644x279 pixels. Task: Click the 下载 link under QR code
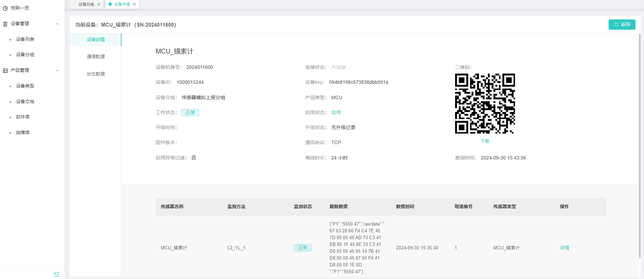pyautogui.click(x=485, y=141)
